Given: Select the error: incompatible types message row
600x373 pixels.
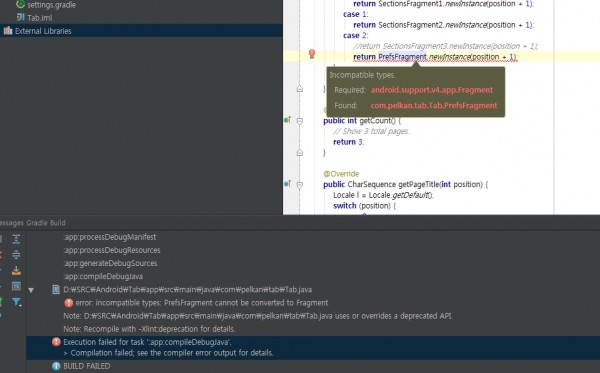Looking at the screenshot, I should coord(202,303).
